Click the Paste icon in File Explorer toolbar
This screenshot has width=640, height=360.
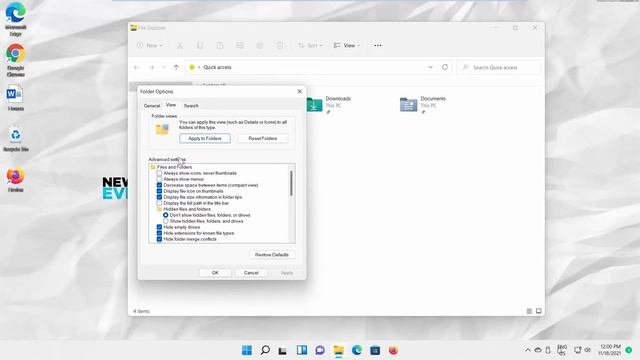click(220, 45)
